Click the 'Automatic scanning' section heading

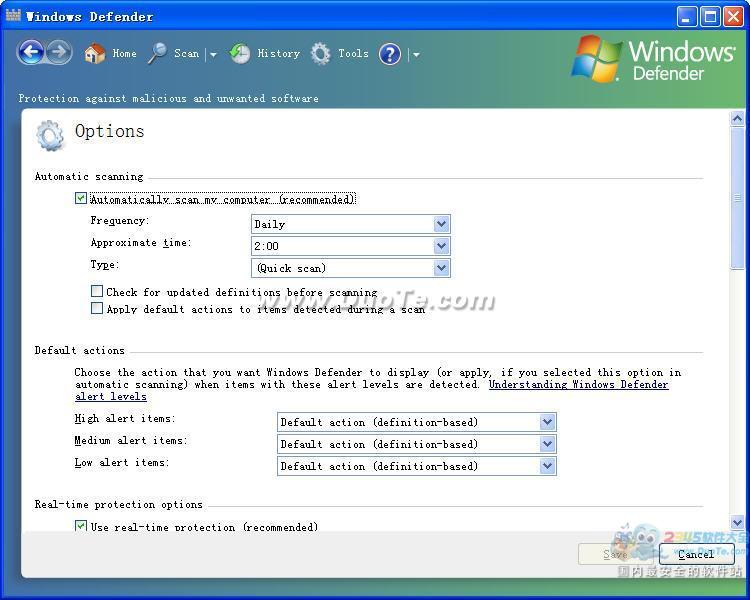(x=89, y=177)
